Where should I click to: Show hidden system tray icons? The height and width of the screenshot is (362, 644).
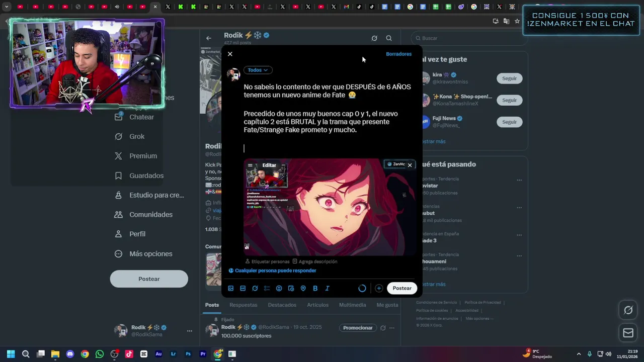[x=579, y=354]
